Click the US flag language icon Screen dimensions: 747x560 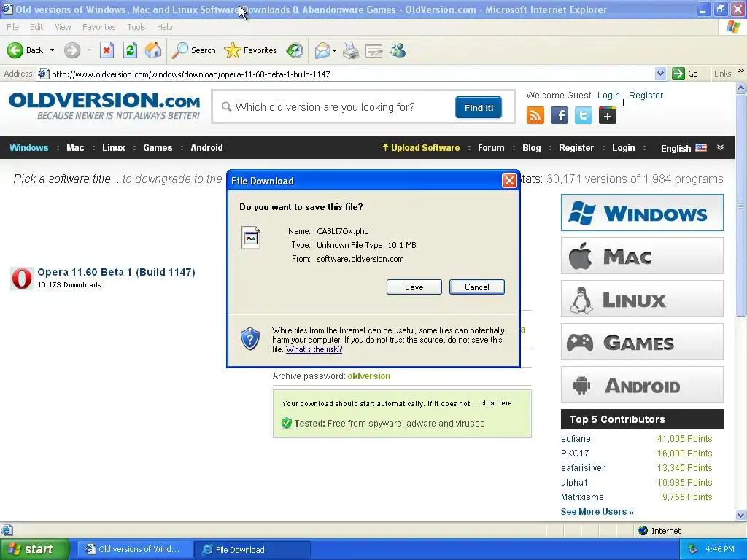coord(701,147)
